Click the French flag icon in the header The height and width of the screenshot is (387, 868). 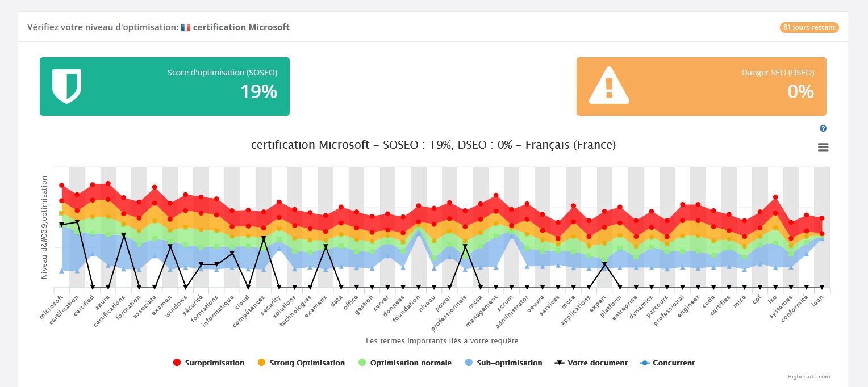(186, 27)
